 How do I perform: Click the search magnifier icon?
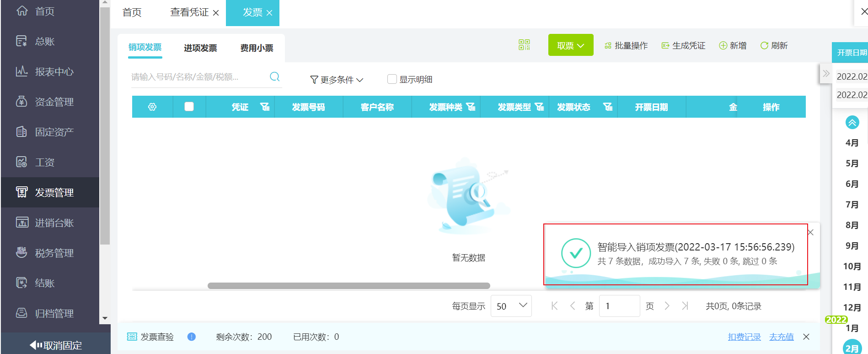point(274,76)
